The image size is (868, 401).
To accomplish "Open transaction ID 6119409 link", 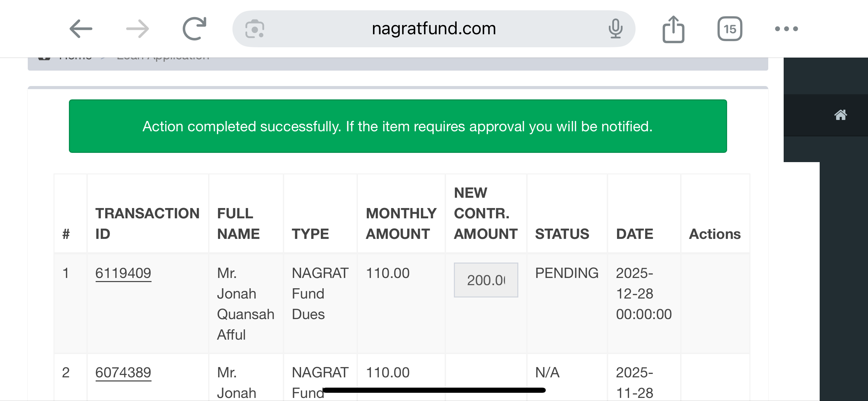I will tap(123, 273).
